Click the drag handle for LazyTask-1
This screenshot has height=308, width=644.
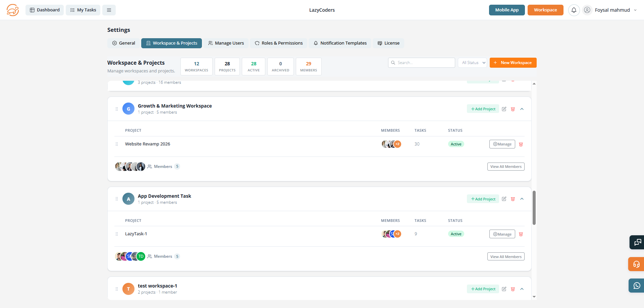[x=117, y=234]
